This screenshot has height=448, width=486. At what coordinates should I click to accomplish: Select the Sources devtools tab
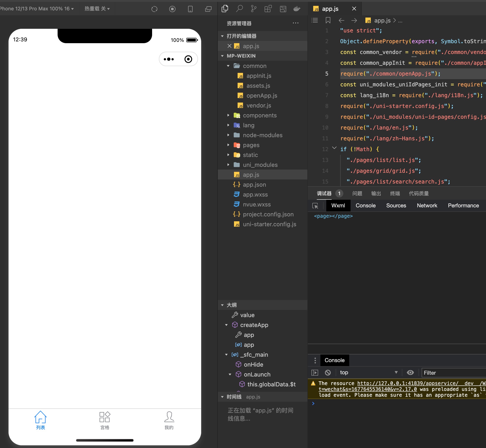click(x=396, y=206)
